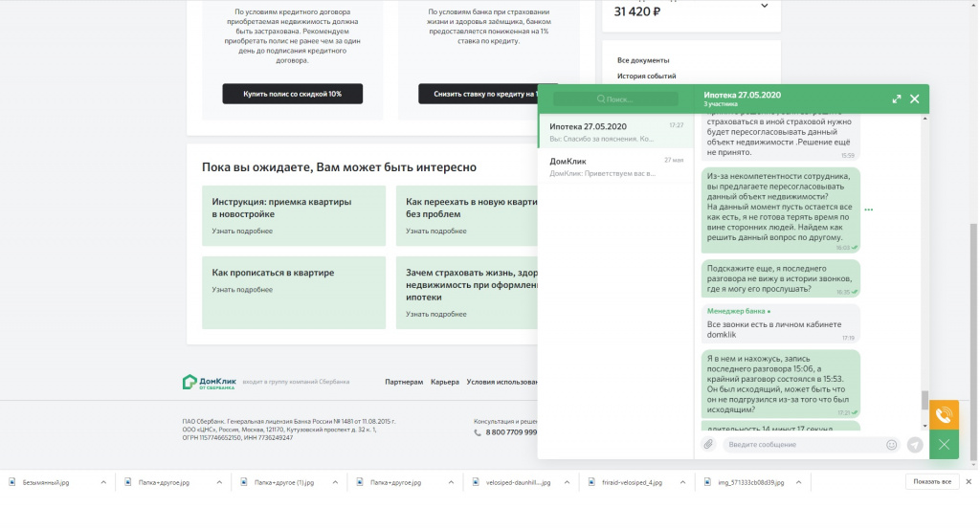This screenshot has height=530, width=980.
Task: Open the first Папка+другое.jpg download
Action: click(164, 482)
